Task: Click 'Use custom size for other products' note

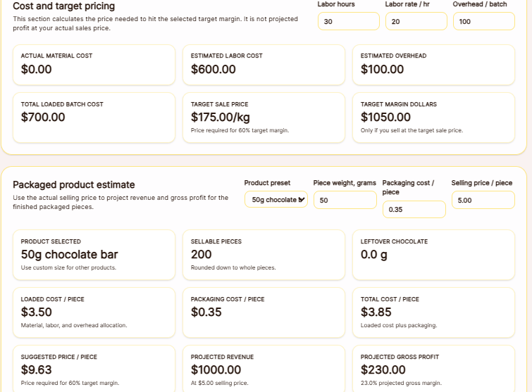Action: click(68, 267)
